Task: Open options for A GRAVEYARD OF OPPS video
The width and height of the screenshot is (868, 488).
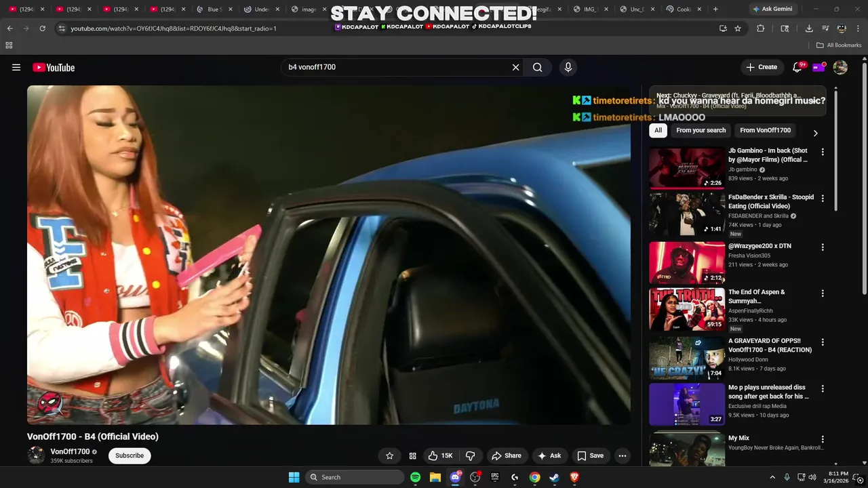Action: (x=823, y=342)
